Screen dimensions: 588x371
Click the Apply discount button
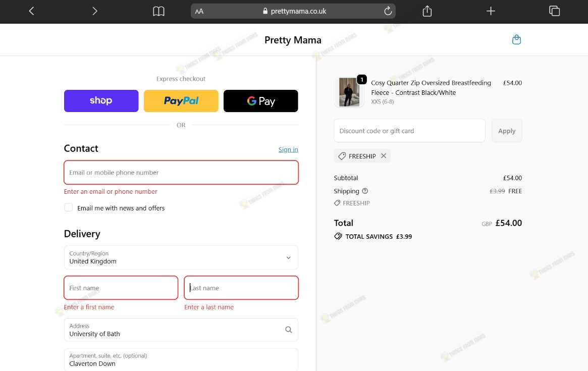pos(507,131)
